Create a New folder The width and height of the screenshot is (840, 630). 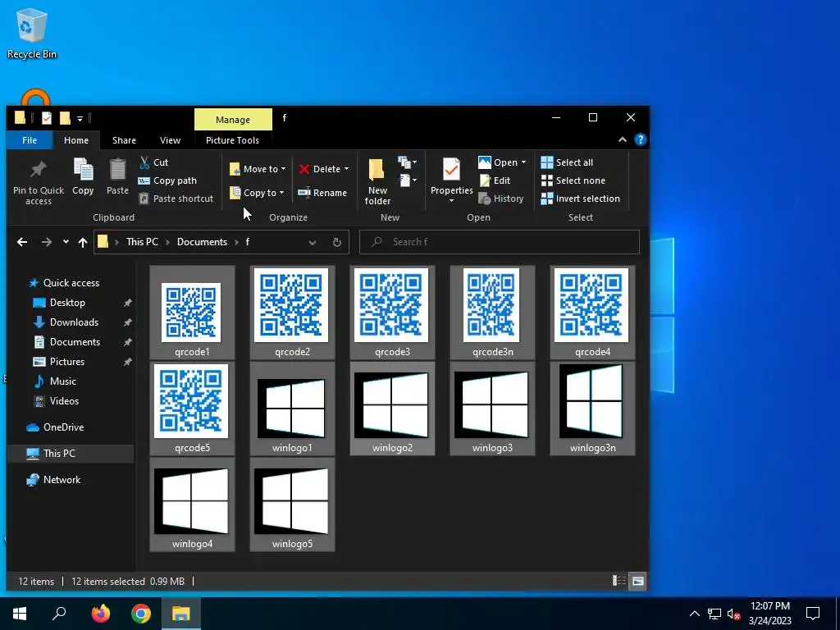click(377, 181)
